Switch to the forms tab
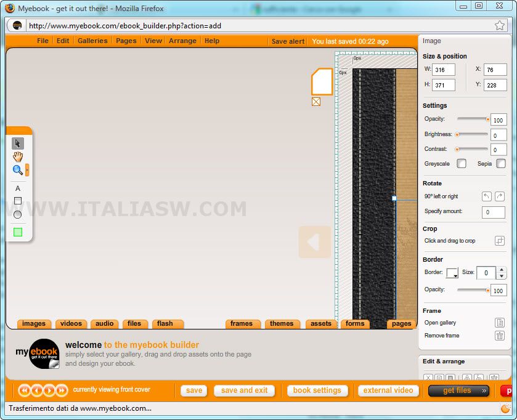517x420 pixels. (355, 324)
